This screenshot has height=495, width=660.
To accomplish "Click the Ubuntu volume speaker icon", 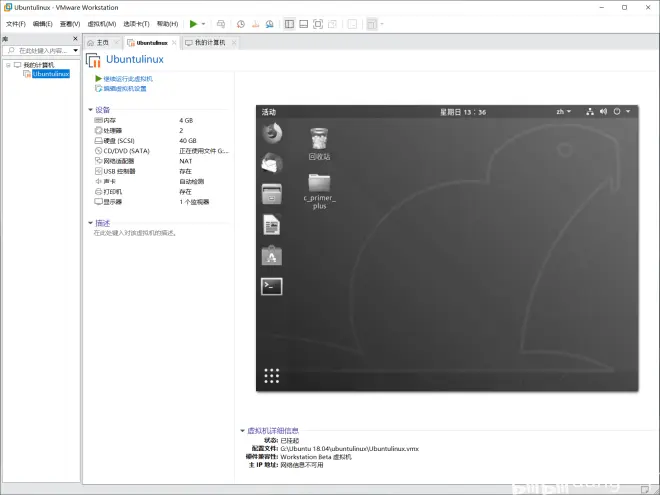I will 604,112.
